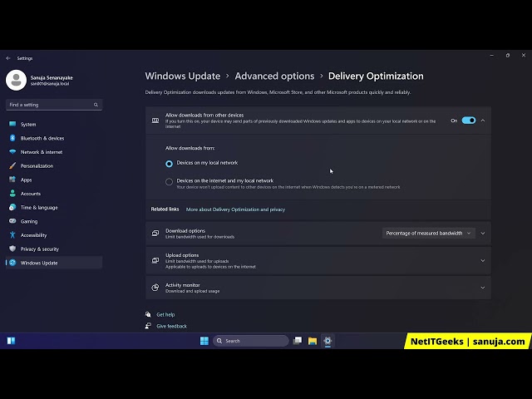Click the Sanuja Senanayake account name
This screenshot has width=532, height=399.
pos(52,77)
